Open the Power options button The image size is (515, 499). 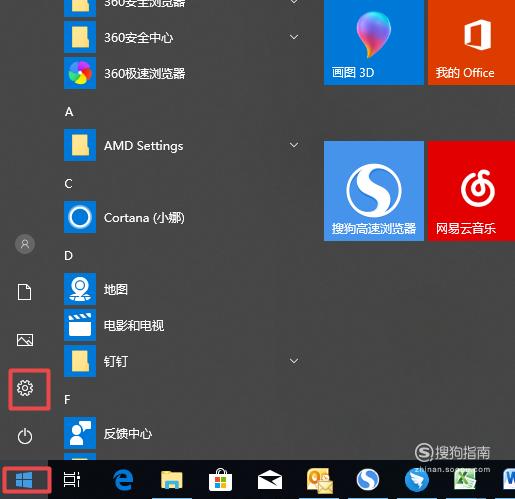[25, 436]
